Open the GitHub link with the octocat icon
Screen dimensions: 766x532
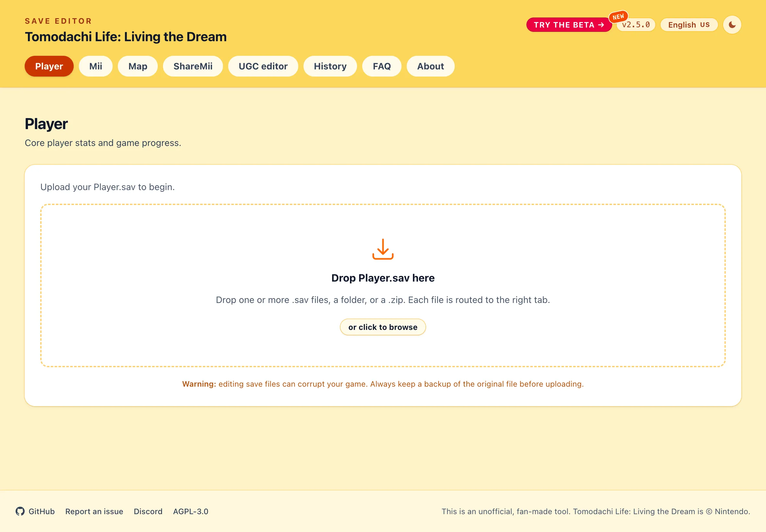pyautogui.click(x=35, y=511)
